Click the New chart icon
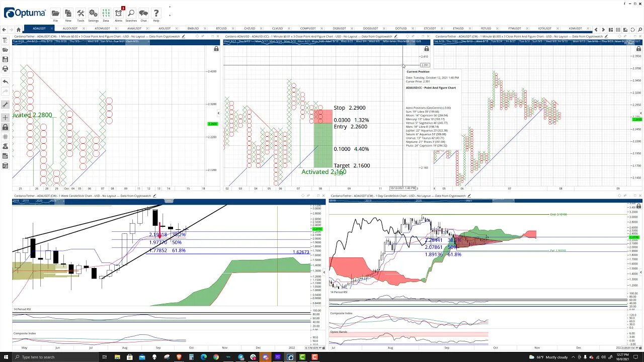This screenshot has height=362, width=644. (68, 14)
